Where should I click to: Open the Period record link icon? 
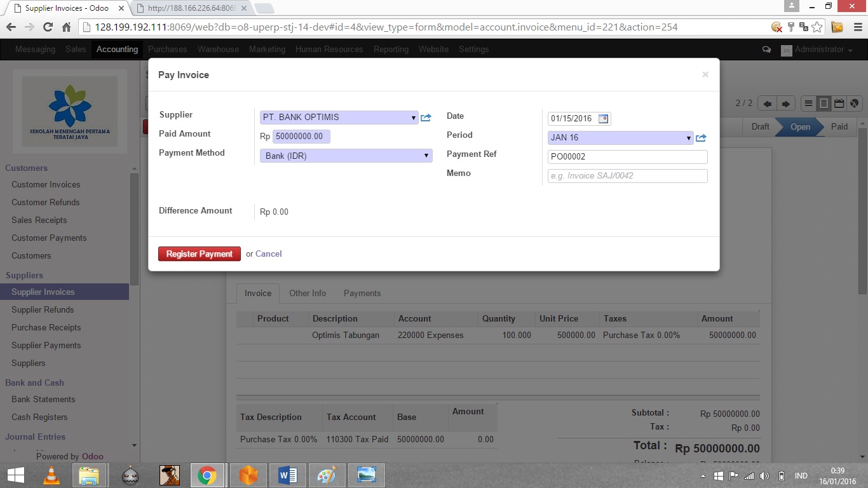(x=701, y=138)
